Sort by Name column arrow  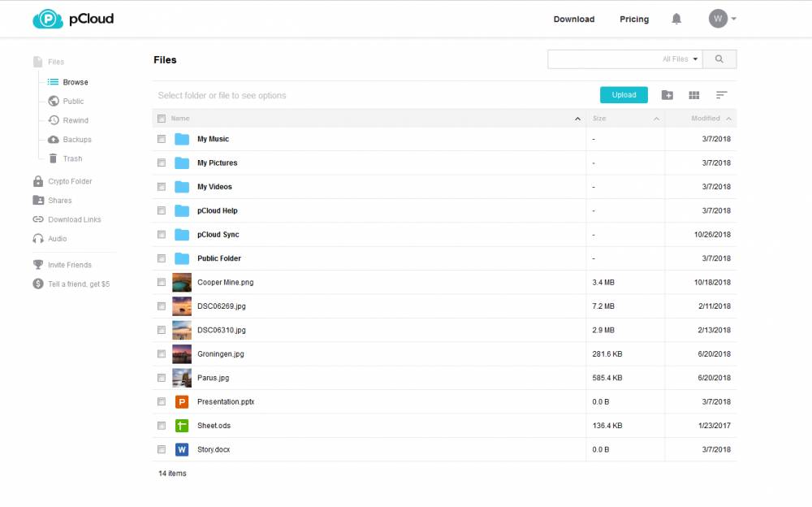coord(577,119)
